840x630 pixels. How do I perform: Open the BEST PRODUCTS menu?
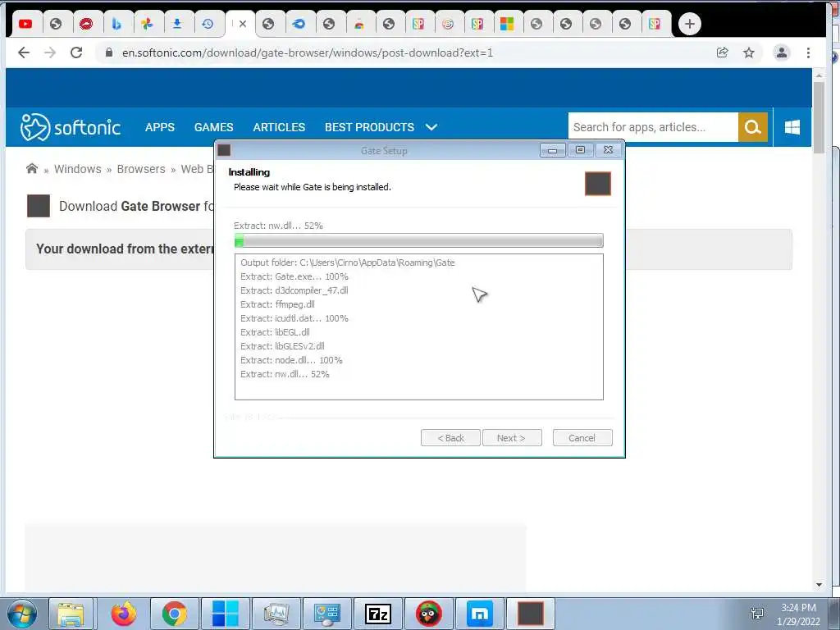[369, 127]
